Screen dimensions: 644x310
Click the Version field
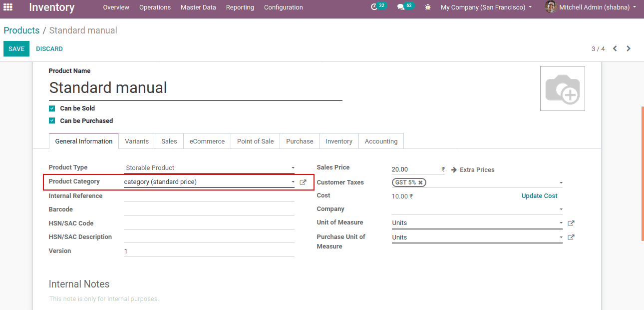(209, 251)
